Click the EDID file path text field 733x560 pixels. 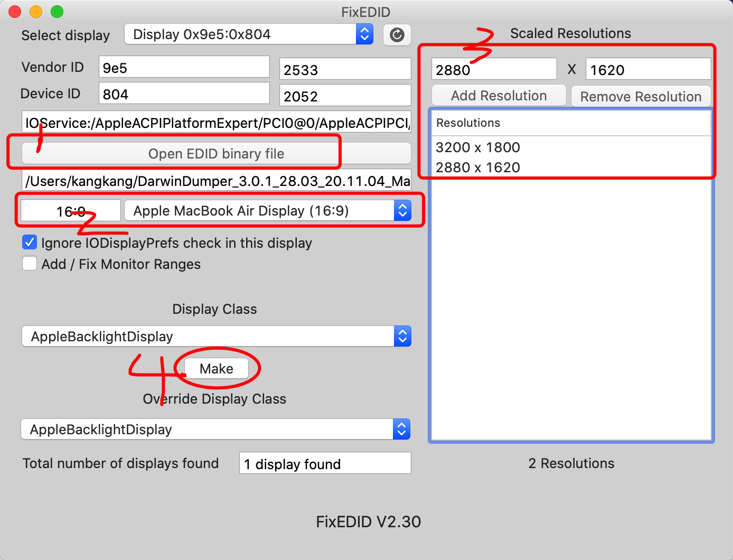pos(216,181)
